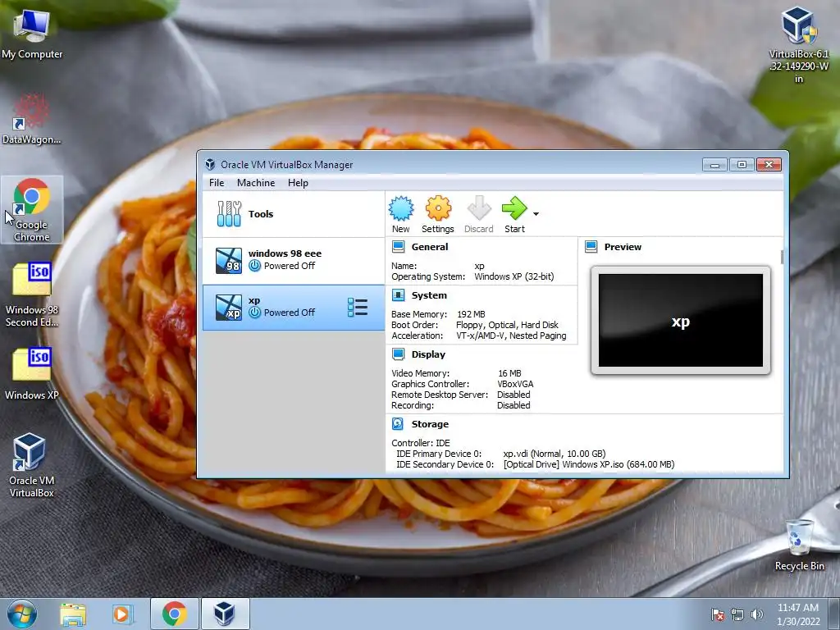Expand the Start button dropdown arrow
Image resolution: width=840 pixels, height=630 pixels.
point(536,214)
